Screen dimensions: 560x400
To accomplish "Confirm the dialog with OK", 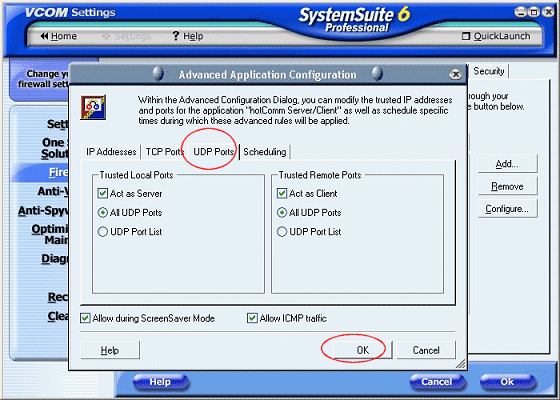I will pos(362,350).
